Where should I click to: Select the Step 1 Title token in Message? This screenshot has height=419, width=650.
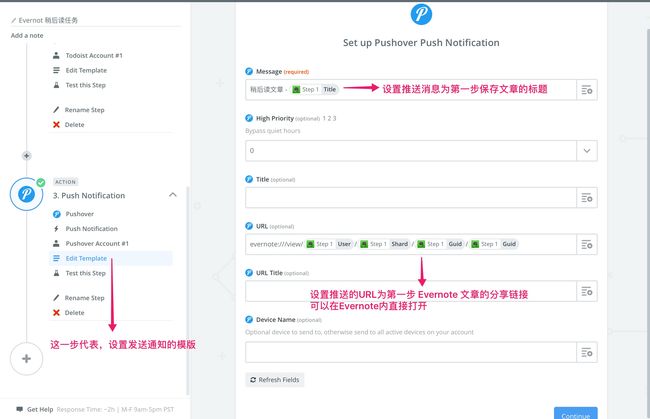coord(315,90)
